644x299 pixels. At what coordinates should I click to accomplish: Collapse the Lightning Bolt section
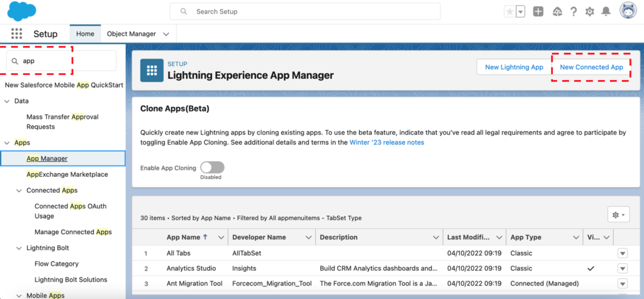tap(19, 248)
